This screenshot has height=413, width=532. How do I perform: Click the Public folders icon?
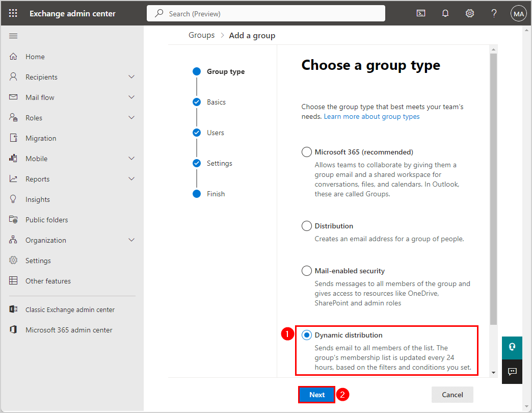pyautogui.click(x=13, y=219)
